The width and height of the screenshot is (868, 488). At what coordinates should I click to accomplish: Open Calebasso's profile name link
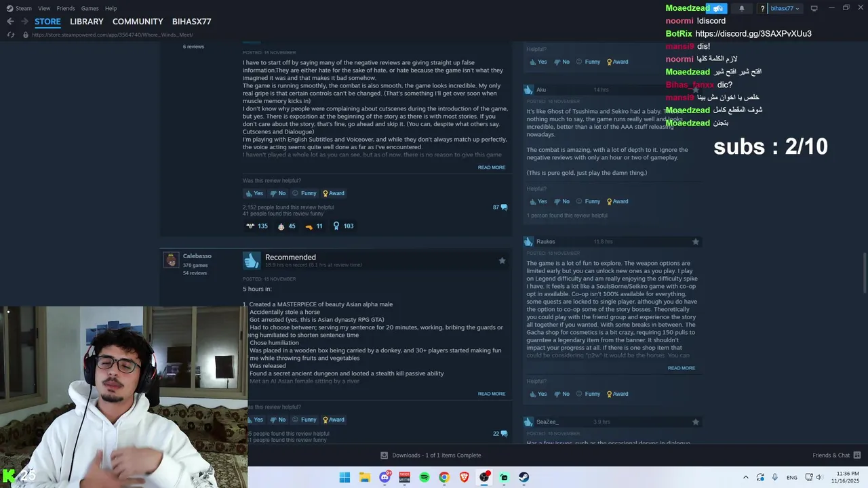tap(197, 256)
